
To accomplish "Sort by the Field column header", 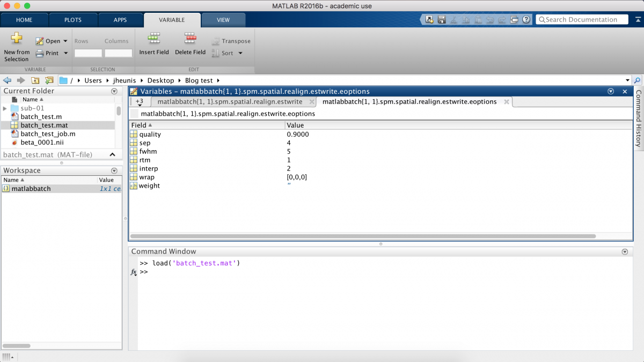I will click(207, 125).
